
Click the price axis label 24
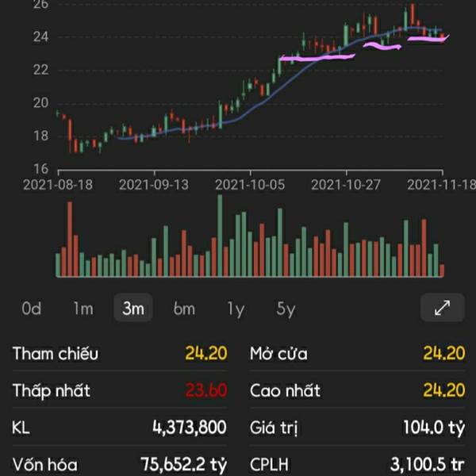[x=40, y=36]
